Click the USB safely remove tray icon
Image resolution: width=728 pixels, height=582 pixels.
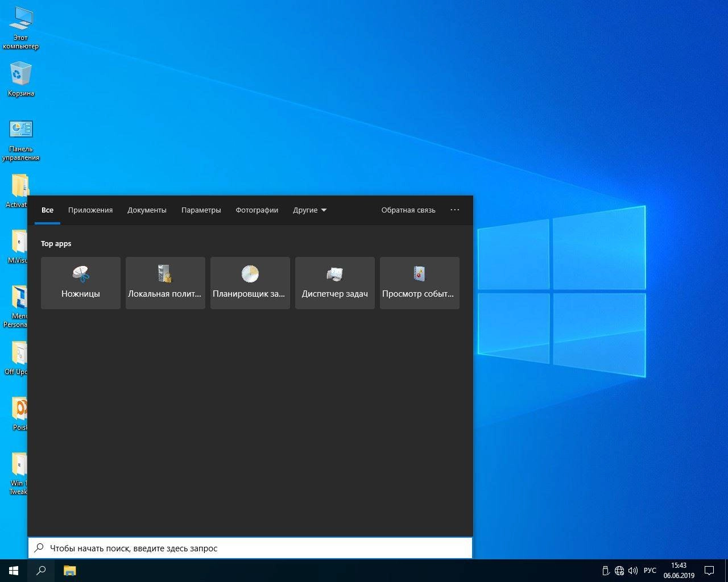(x=606, y=571)
